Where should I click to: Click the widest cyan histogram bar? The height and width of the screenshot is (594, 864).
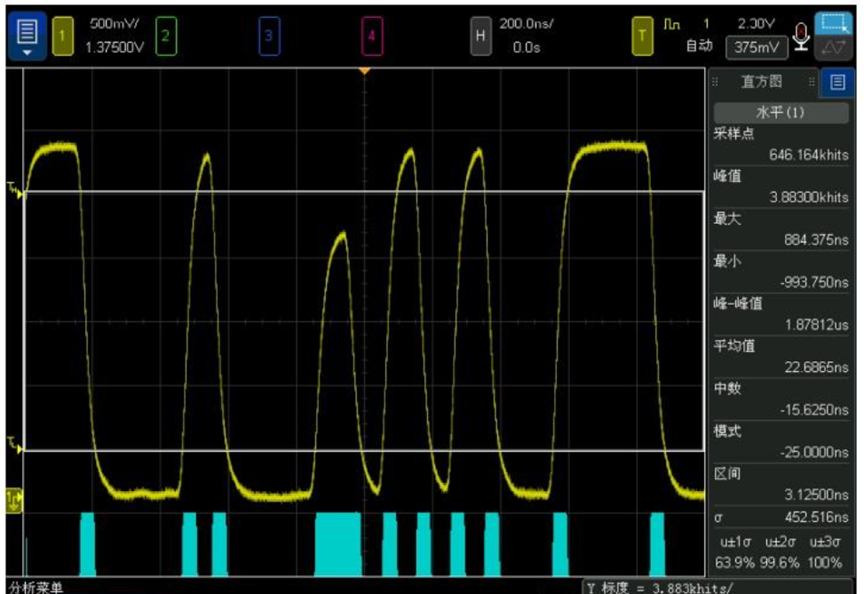338,544
